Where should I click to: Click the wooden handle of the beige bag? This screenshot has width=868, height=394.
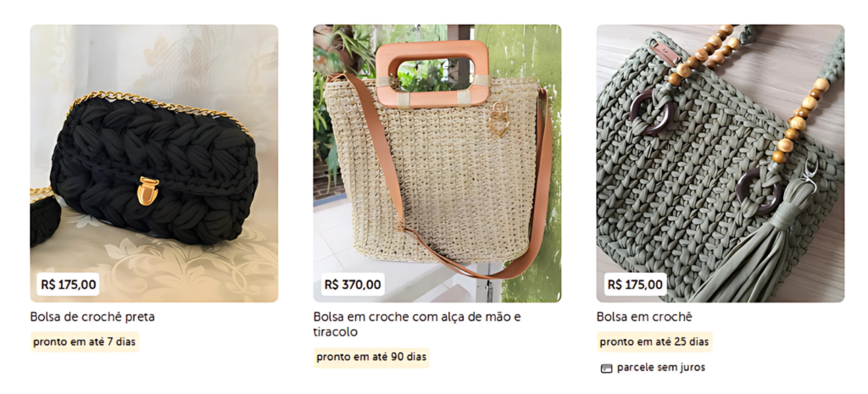(x=431, y=74)
